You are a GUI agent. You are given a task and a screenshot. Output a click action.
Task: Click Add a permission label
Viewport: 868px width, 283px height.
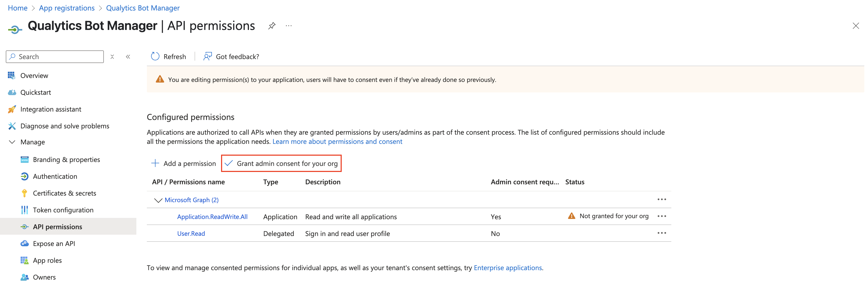point(189,164)
